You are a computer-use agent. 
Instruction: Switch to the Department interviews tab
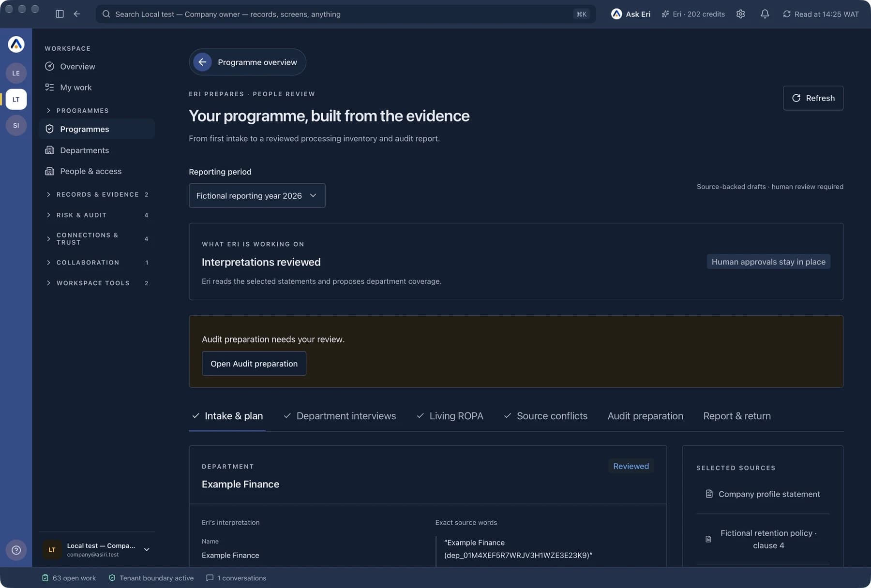click(340, 416)
